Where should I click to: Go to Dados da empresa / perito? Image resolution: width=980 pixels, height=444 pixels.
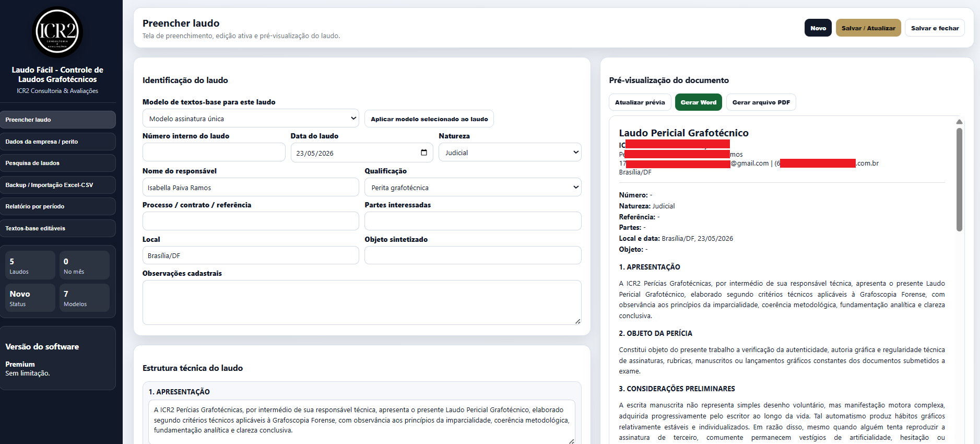pyautogui.click(x=58, y=142)
